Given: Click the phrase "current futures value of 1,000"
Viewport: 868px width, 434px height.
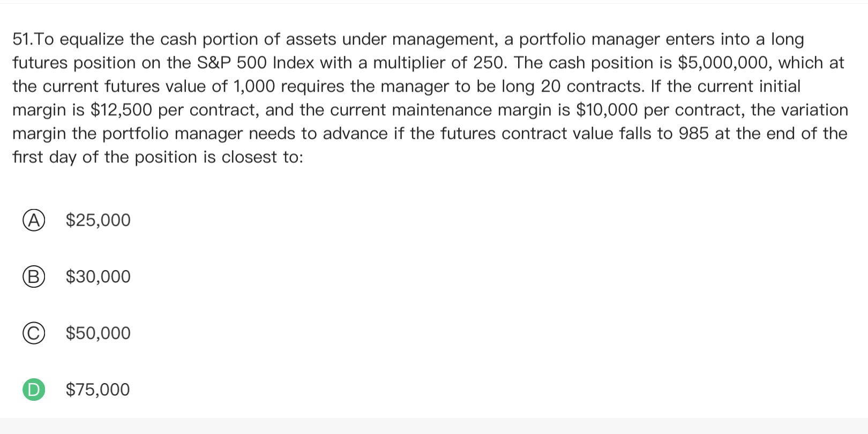Looking at the screenshot, I should pos(161,86).
